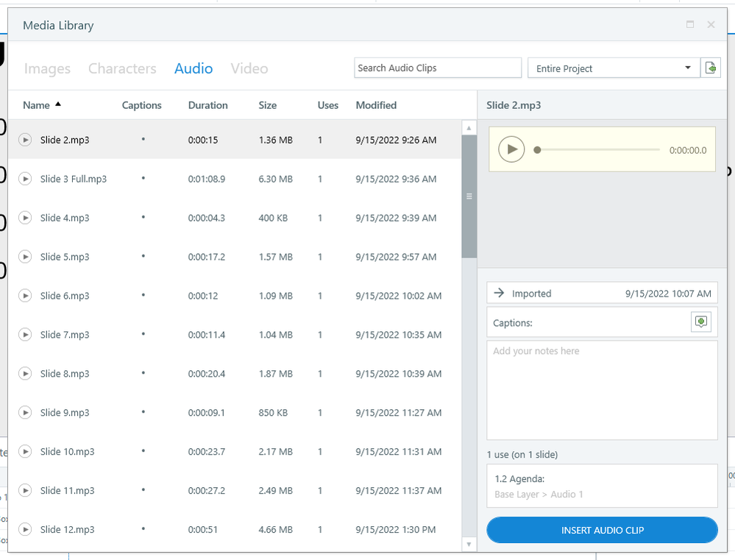This screenshot has height=560, width=735.
Task: Click the audio preview seek slider handle
Action: (x=538, y=150)
